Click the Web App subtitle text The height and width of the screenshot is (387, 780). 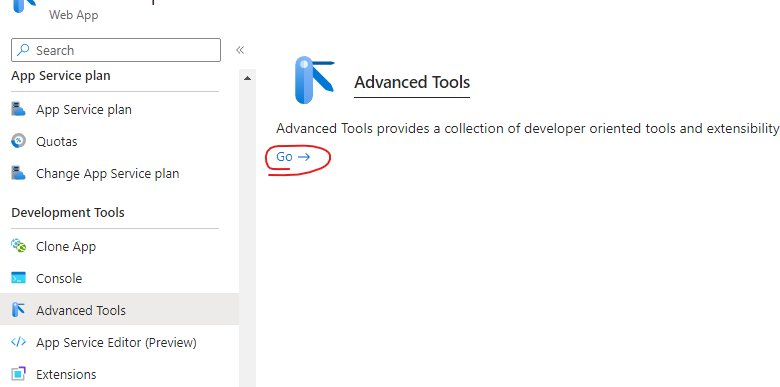coord(74,15)
